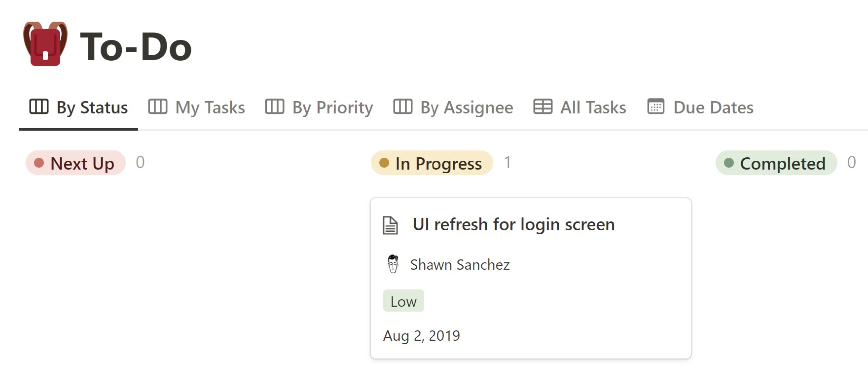This screenshot has height=392, width=868.
Task: Select the Low priority tag
Action: [403, 300]
